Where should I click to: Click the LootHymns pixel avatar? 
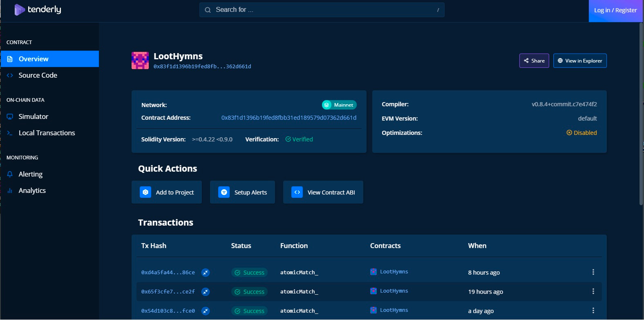(x=140, y=60)
